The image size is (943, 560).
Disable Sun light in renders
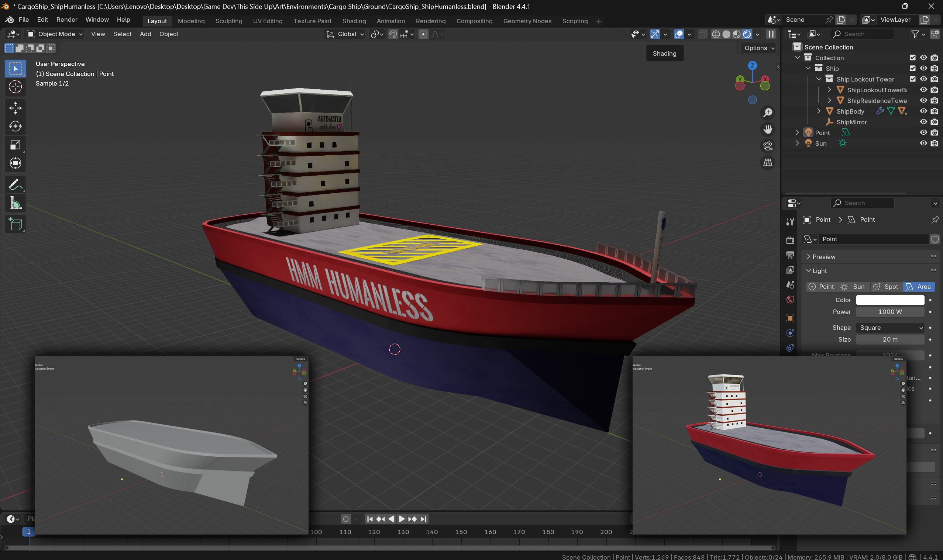click(934, 144)
